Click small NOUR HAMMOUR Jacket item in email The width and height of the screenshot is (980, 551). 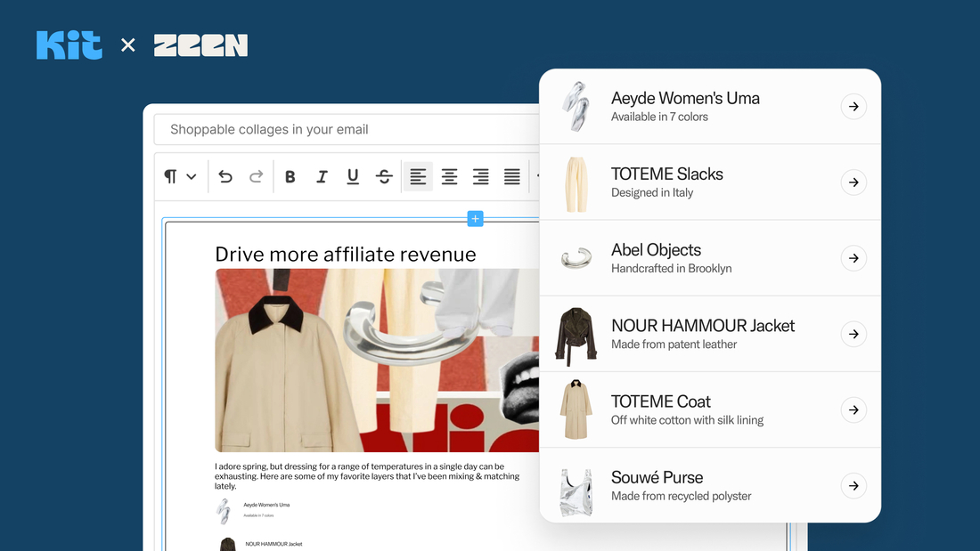pyautogui.click(x=261, y=544)
